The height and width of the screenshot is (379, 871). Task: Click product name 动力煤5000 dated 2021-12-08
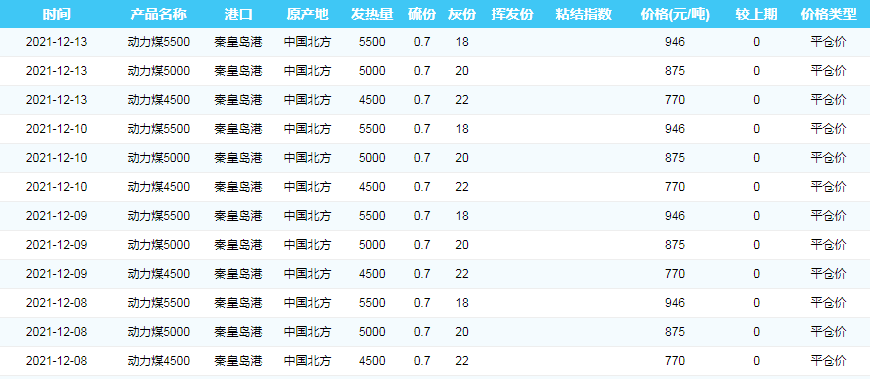(x=159, y=332)
